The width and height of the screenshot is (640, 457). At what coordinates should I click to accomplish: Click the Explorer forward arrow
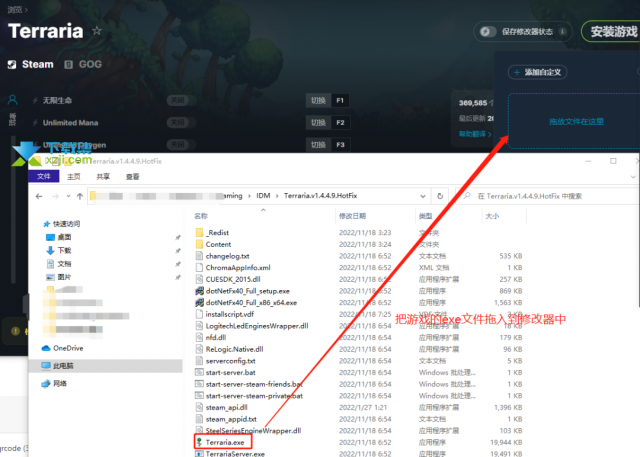click(x=55, y=196)
